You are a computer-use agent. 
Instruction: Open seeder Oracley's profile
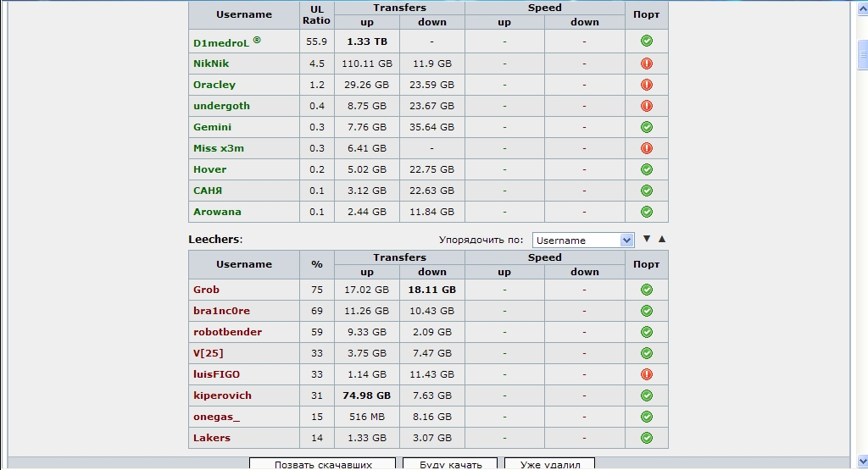pyautogui.click(x=214, y=85)
